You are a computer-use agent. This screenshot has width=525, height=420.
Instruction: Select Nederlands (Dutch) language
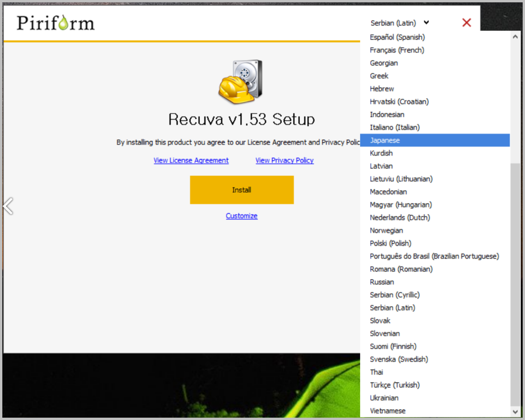[x=435, y=217]
